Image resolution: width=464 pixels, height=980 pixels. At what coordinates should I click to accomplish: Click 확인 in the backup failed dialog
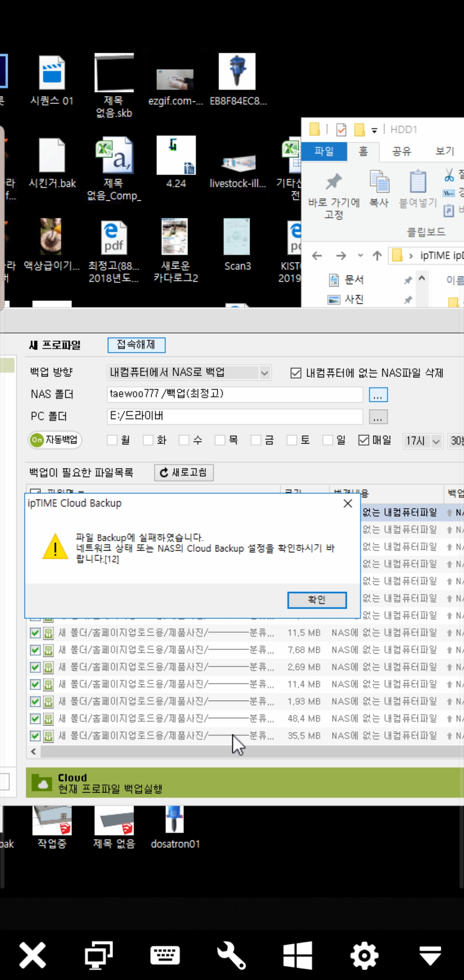click(317, 600)
